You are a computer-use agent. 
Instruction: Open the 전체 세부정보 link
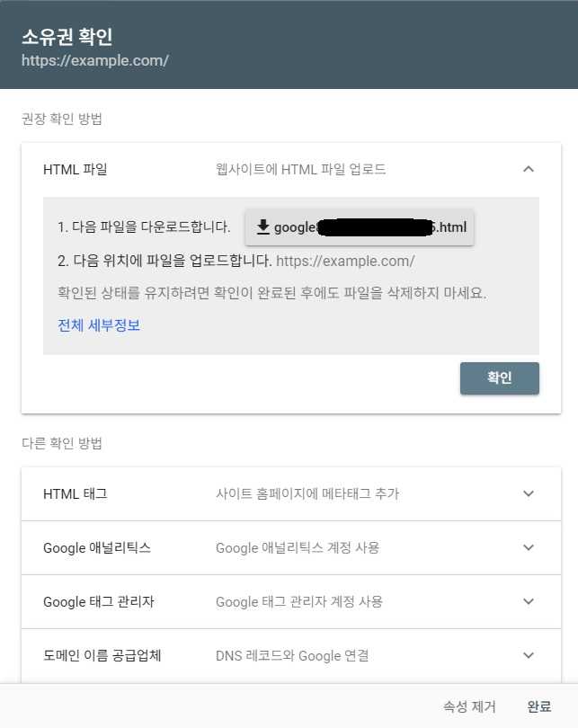click(99, 325)
